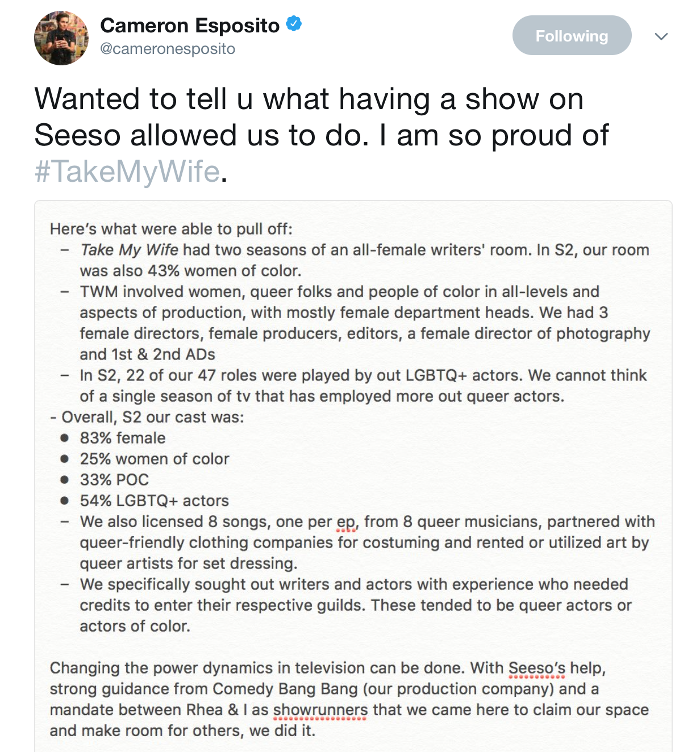The image size is (700, 752).
Task: Select the '83% female' bullet item
Action: pos(123,438)
